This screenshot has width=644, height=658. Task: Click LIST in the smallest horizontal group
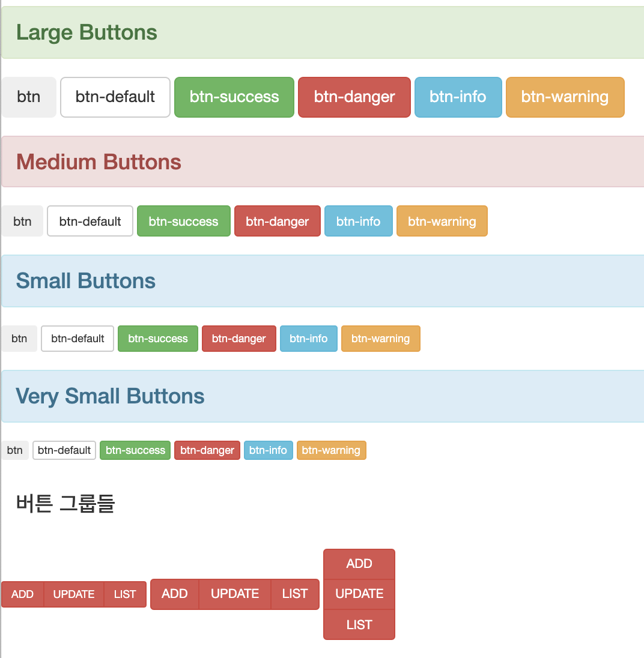click(x=125, y=594)
